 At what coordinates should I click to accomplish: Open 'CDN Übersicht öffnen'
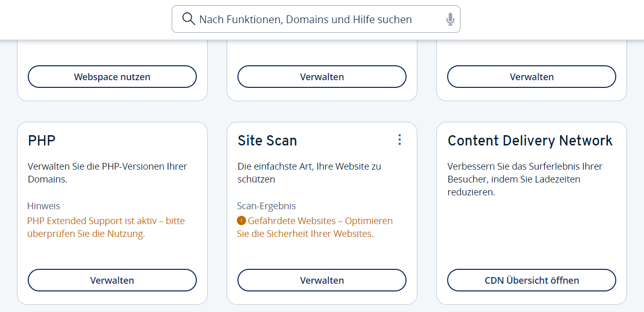click(x=531, y=280)
